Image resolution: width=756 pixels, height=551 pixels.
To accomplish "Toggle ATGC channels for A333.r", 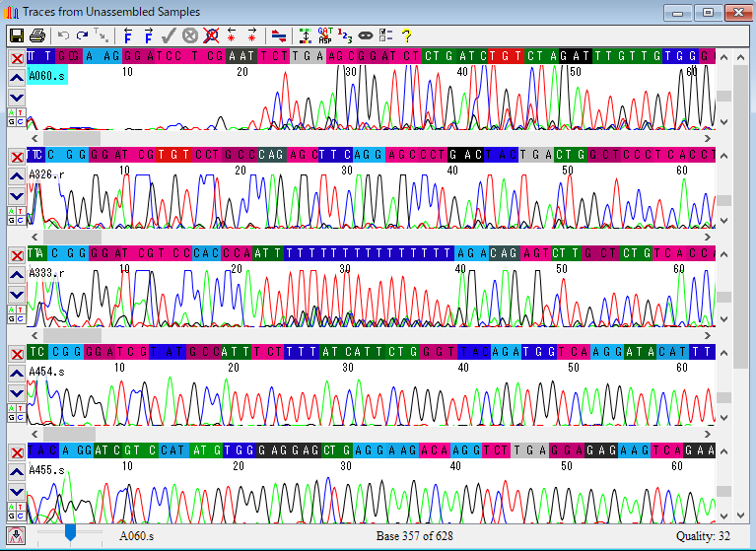I will (16, 314).
